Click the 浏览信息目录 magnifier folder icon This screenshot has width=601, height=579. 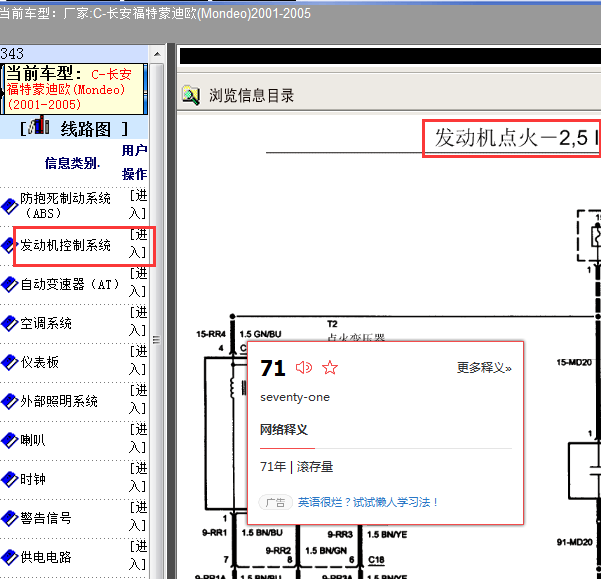(x=191, y=95)
